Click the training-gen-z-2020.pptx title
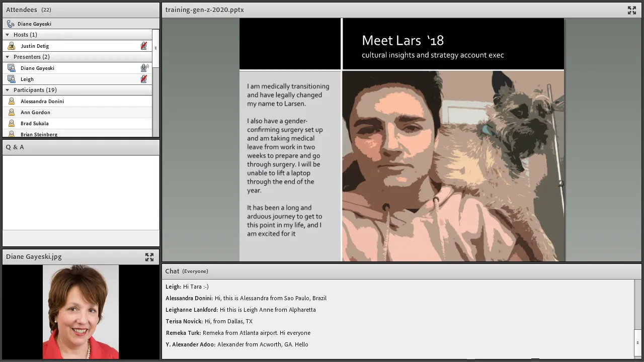This screenshot has width=644, height=362. pyautogui.click(x=204, y=10)
